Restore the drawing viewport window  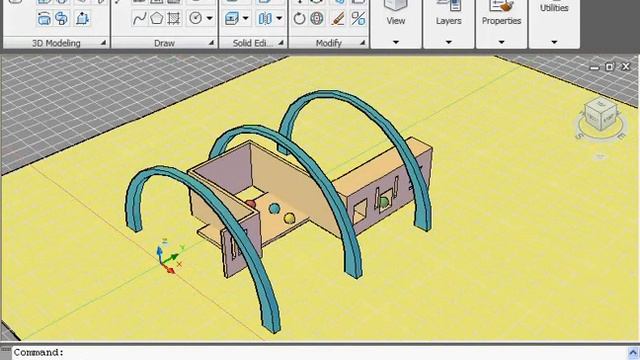610,67
